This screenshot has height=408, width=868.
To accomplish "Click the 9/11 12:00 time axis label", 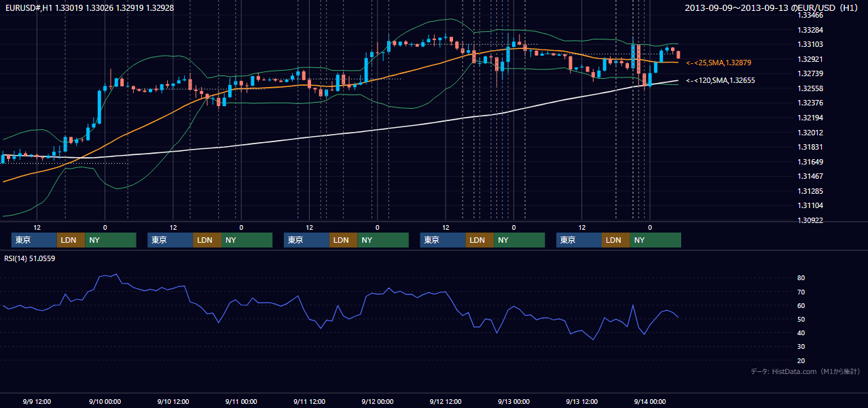I will 309,401.
